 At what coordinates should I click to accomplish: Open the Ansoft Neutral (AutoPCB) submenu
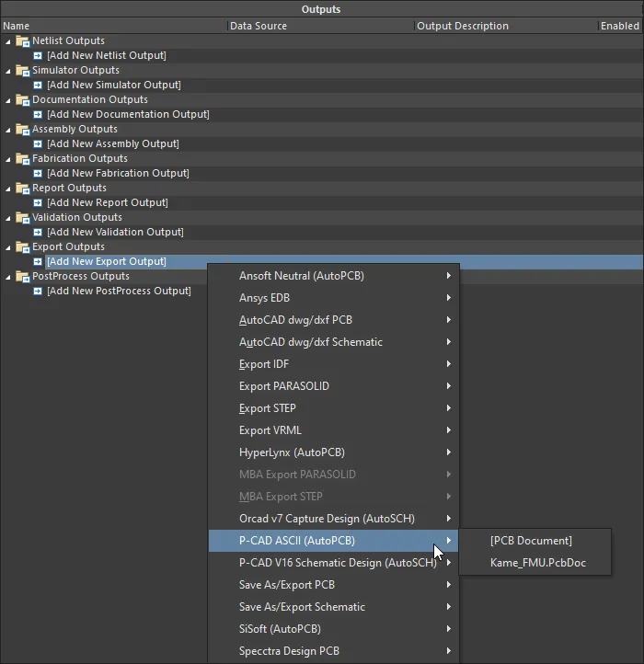click(x=333, y=276)
